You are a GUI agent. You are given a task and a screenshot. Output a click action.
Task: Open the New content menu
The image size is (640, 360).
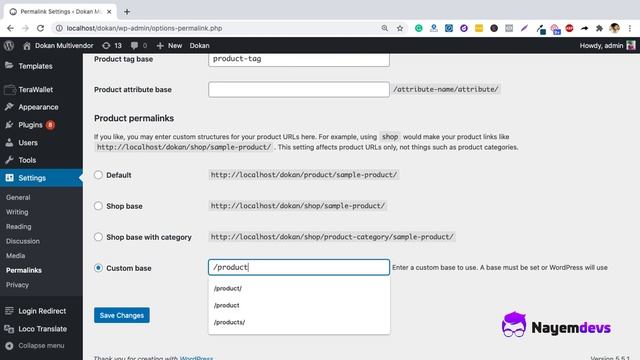(x=169, y=45)
